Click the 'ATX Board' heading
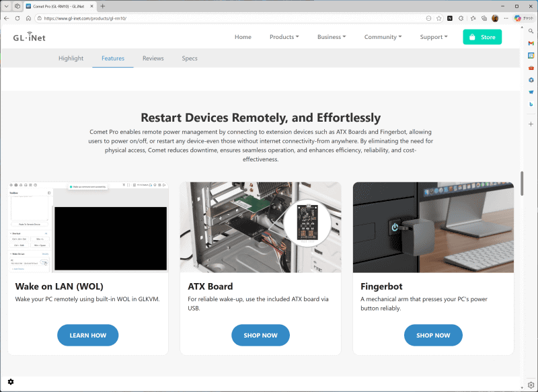This screenshot has height=392, width=538. [x=210, y=286]
